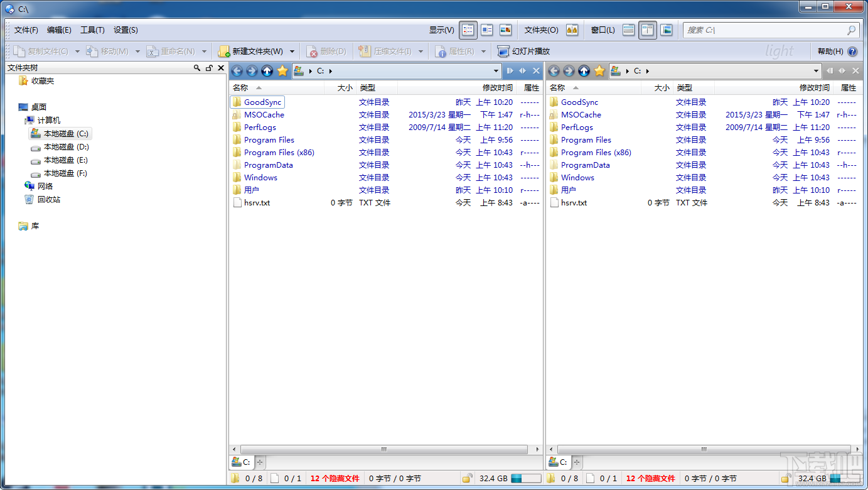Viewport: 868px width, 490px height.
Task: Open left pane address bar dropdown
Action: click(x=496, y=71)
